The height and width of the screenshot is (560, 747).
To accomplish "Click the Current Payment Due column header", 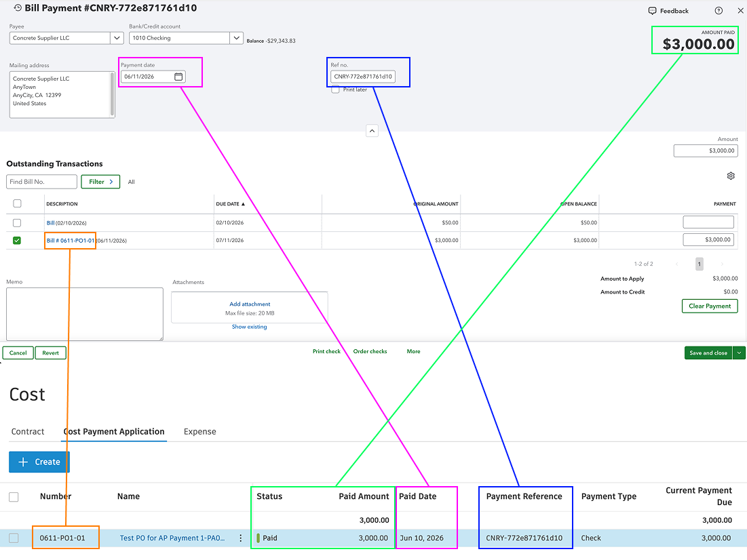I will [x=699, y=497].
